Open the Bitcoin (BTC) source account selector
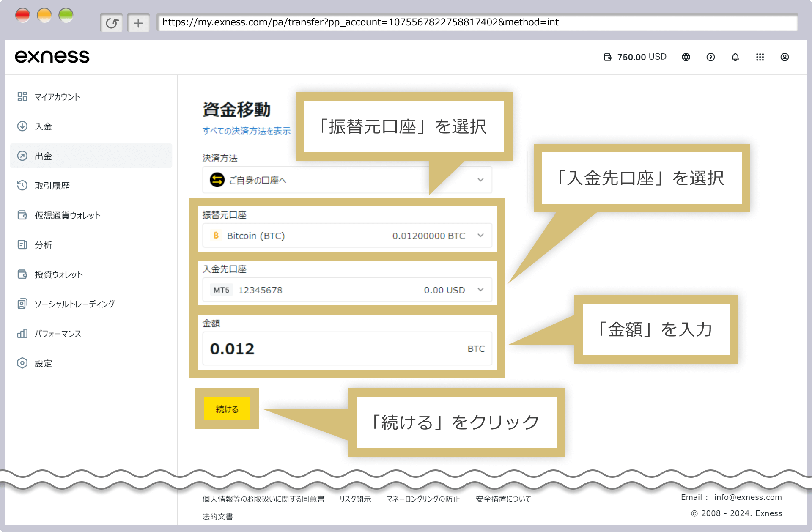The width and height of the screenshot is (812, 532). [347, 235]
